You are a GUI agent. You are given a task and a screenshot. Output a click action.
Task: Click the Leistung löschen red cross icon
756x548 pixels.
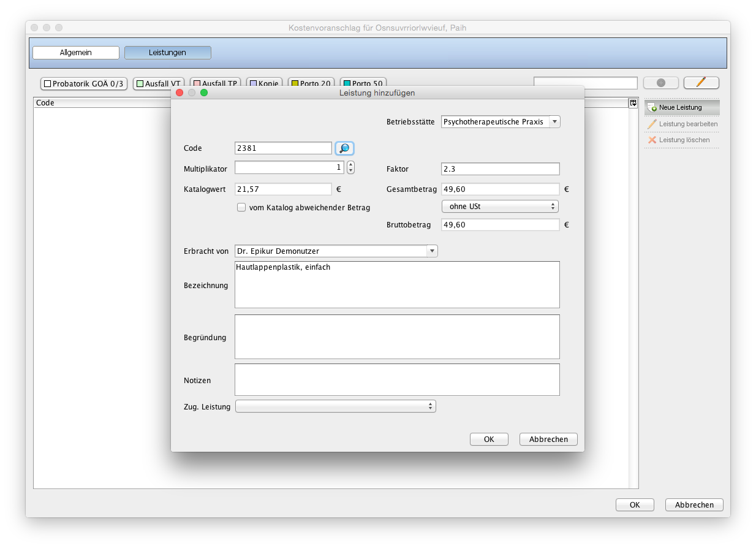tap(652, 140)
